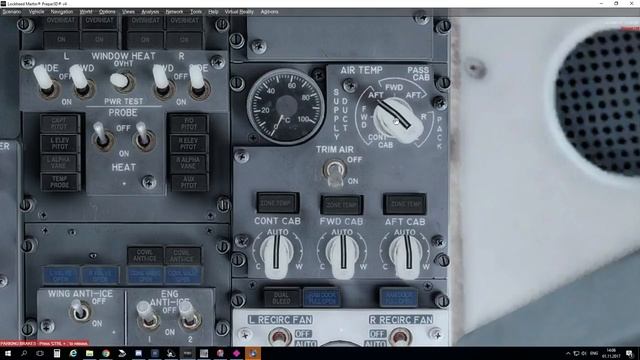Click the left COWL ANTI-ICE annunciator

145,256
